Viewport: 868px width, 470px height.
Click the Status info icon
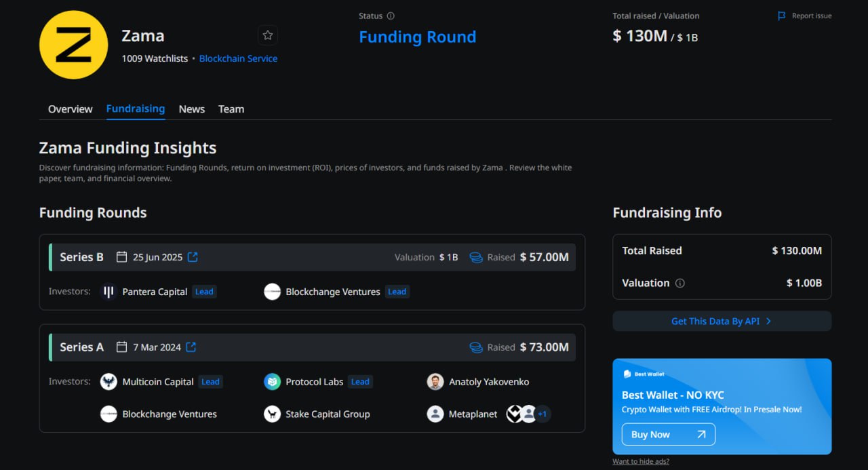[x=391, y=16]
